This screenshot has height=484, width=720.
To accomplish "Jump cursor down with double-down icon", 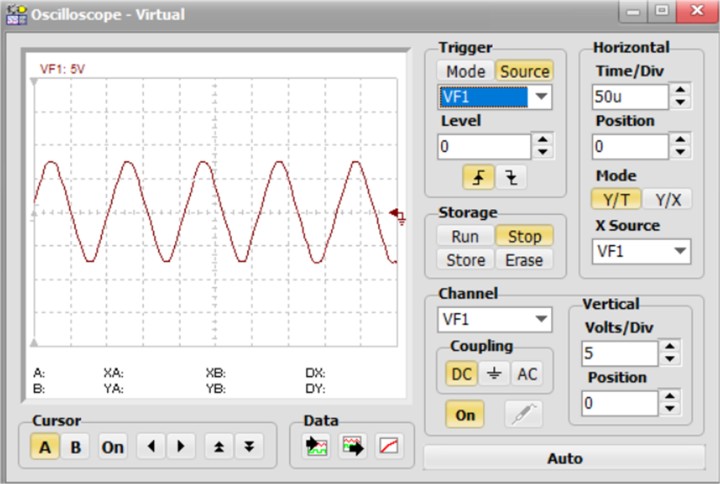I will 249,446.
